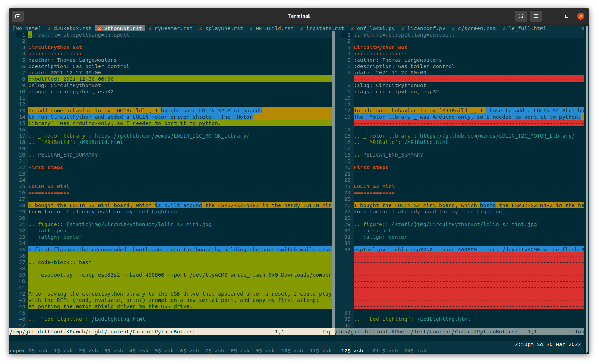Click the vertical split divider between panes
598x364 pixels.
coord(333,180)
